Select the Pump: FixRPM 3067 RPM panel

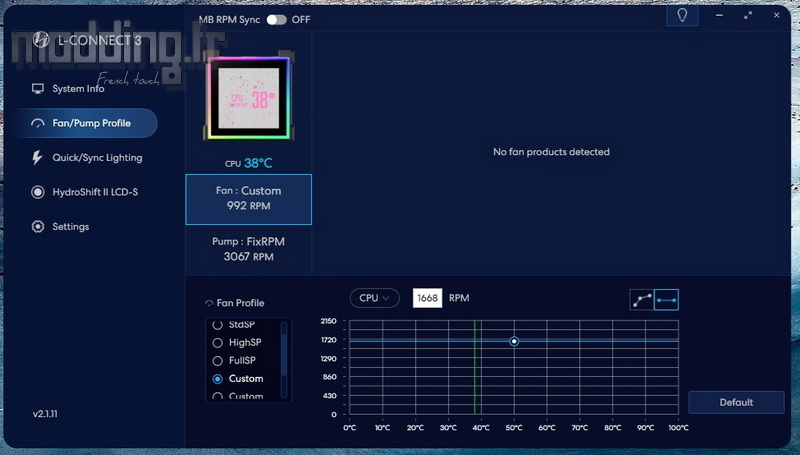click(248, 249)
